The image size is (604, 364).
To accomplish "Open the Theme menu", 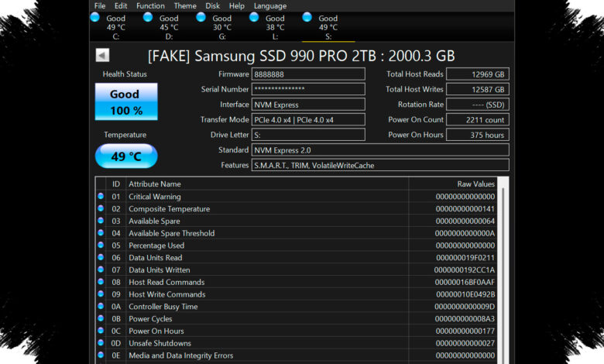I will (x=185, y=5).
